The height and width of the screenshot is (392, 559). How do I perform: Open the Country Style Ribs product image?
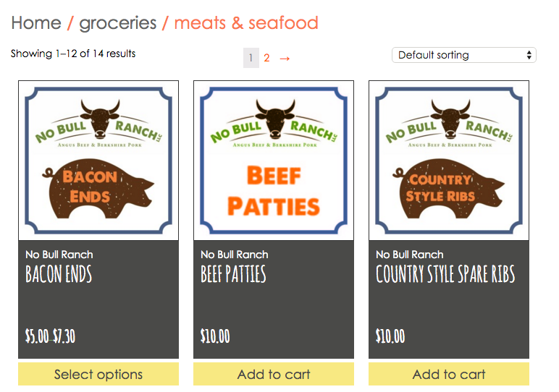449,161
